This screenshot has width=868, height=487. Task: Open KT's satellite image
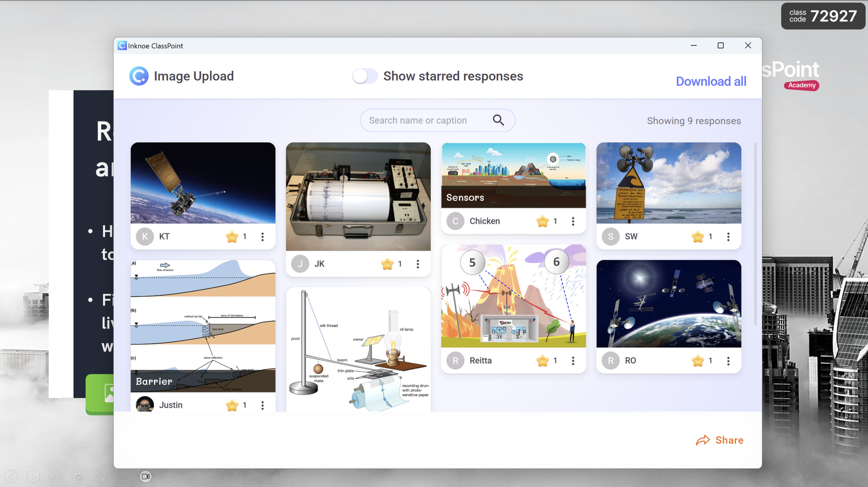pos(203,183)
